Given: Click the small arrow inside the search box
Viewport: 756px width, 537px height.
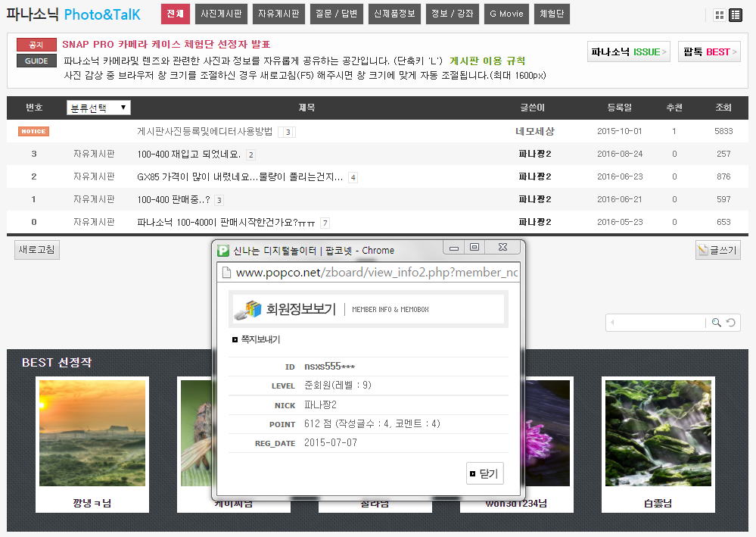Looking at the screenshot, I should pos(612,323).
